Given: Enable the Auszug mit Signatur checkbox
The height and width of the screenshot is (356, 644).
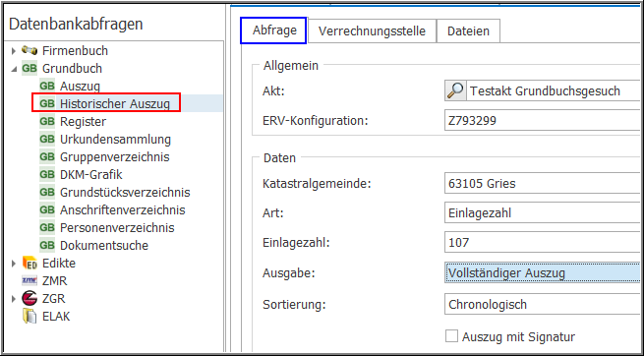Looking at the screenshot, I should (452, 336).
